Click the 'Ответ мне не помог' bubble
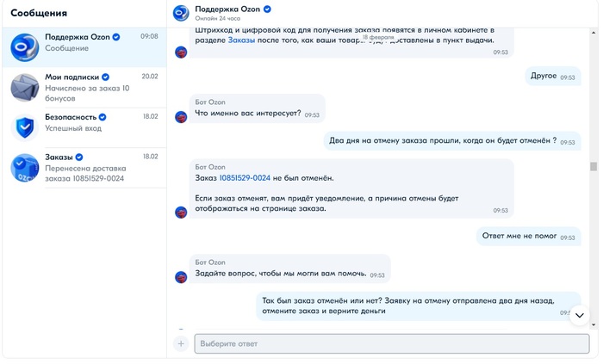 point(519,236)
